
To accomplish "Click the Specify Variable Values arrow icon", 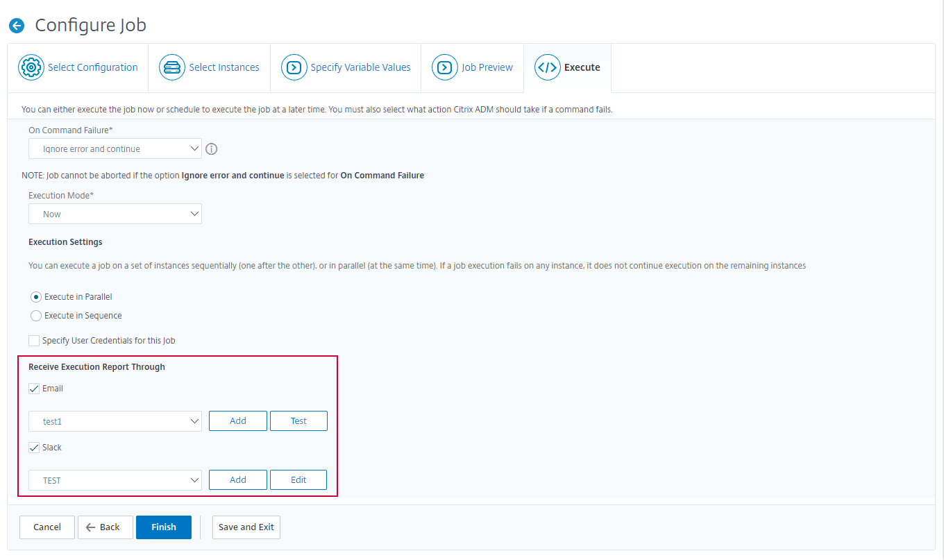I will pos(294,67).
